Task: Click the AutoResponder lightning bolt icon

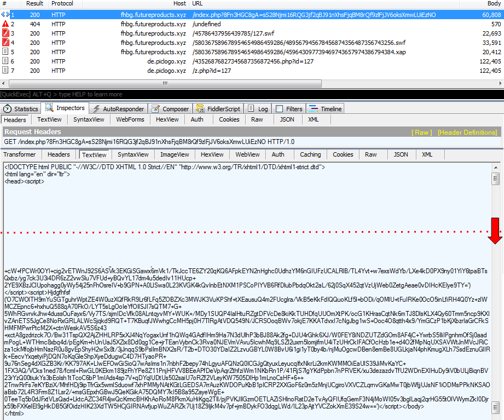Action: pyautogui.click(x=96, y=109)
